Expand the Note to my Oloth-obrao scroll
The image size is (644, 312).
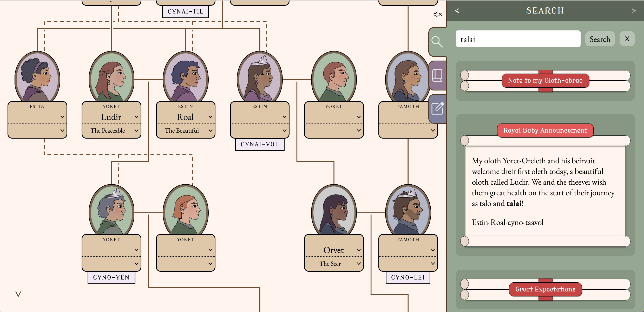click(545, 81)
